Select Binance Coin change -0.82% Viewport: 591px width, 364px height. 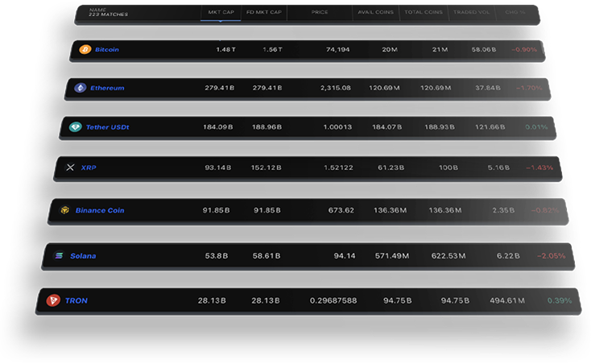pyautogui.click(x=545, y=210)
